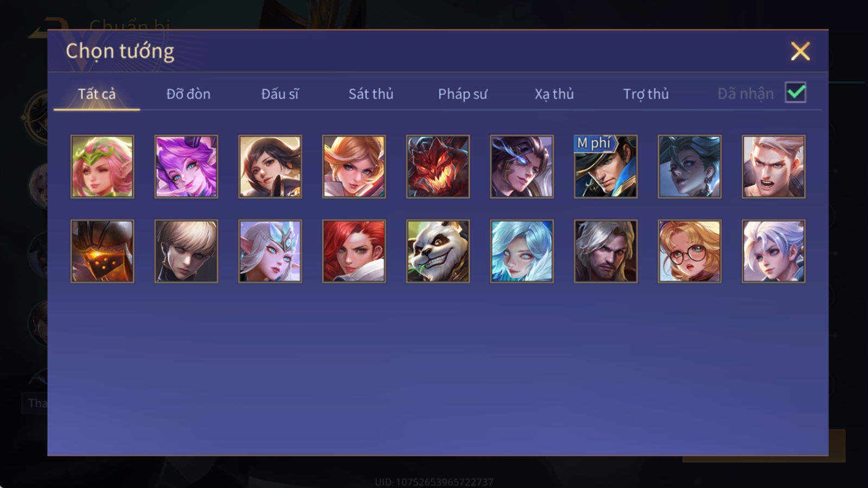The width and height of the screenshot is (868, 488).
Task: Pick the grey-haired bearded man portrait
Action: (x=605, y=251)
